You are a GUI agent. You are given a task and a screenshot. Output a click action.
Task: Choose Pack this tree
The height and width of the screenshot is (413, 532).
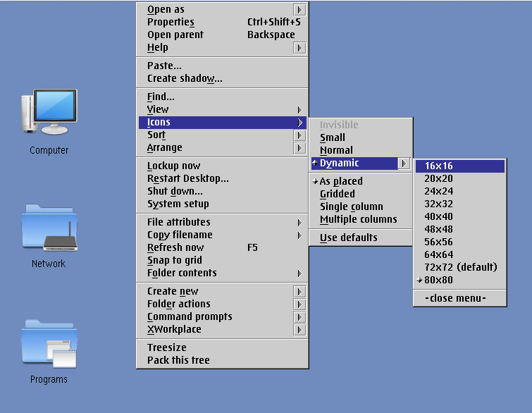click(223, 360)
